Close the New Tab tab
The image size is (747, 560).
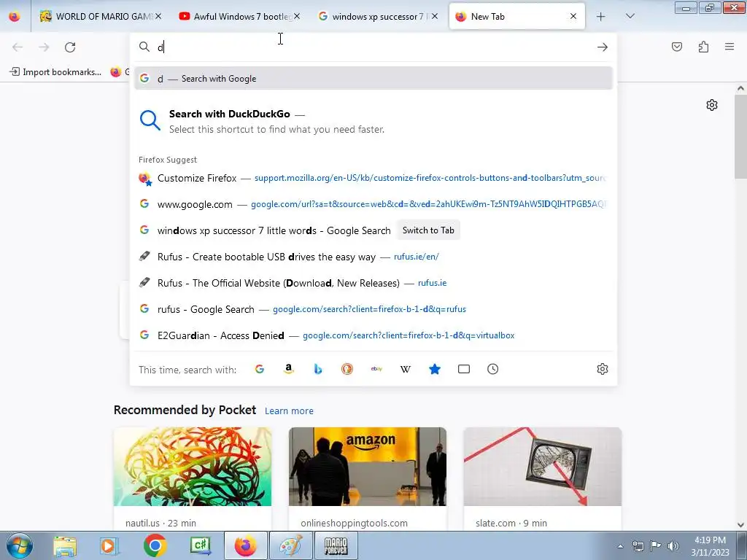tap(573, 16)
